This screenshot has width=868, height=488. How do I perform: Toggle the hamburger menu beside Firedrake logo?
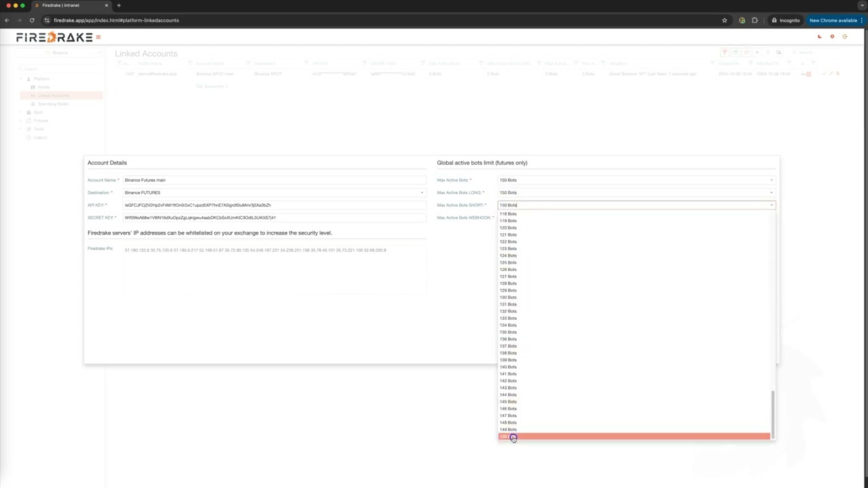[98, 37]
